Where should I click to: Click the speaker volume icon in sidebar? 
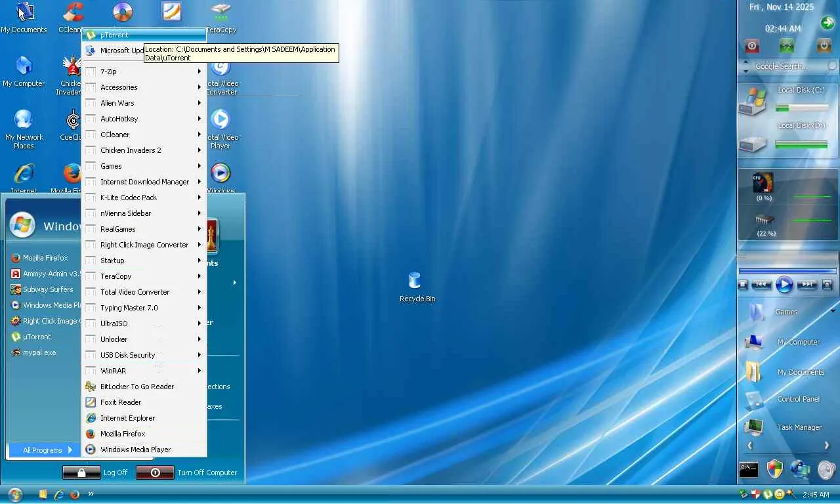tap(826, 469)
